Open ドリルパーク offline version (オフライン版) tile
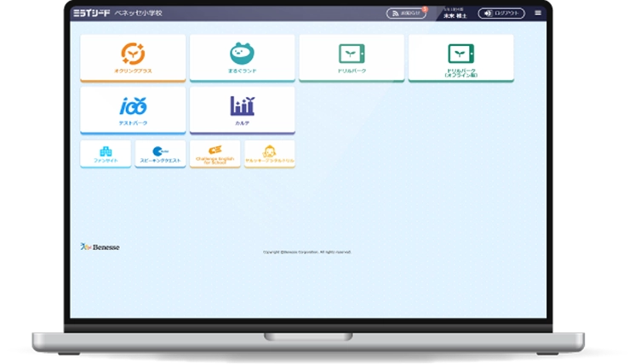This screenshot has width=635, height=364. coord(461,58)
